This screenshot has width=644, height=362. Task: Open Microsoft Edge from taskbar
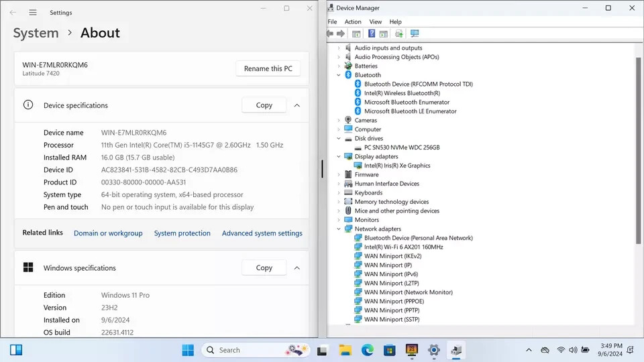click(367, 350)
